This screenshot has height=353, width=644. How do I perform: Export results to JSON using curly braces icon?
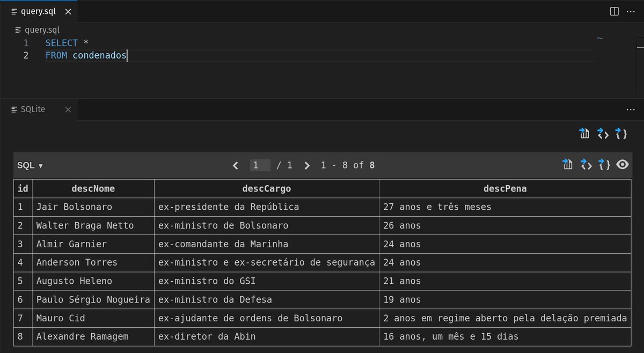coord(621,134)
